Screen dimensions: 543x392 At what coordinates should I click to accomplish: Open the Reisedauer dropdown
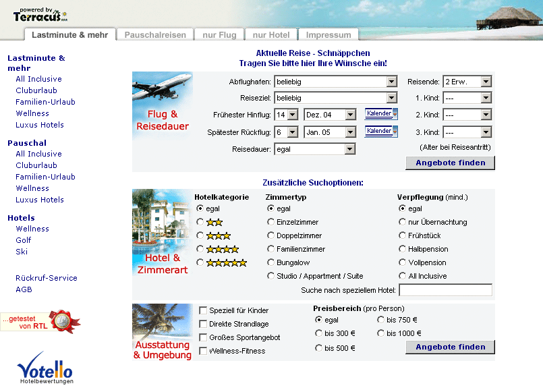(x=349, y=149)
